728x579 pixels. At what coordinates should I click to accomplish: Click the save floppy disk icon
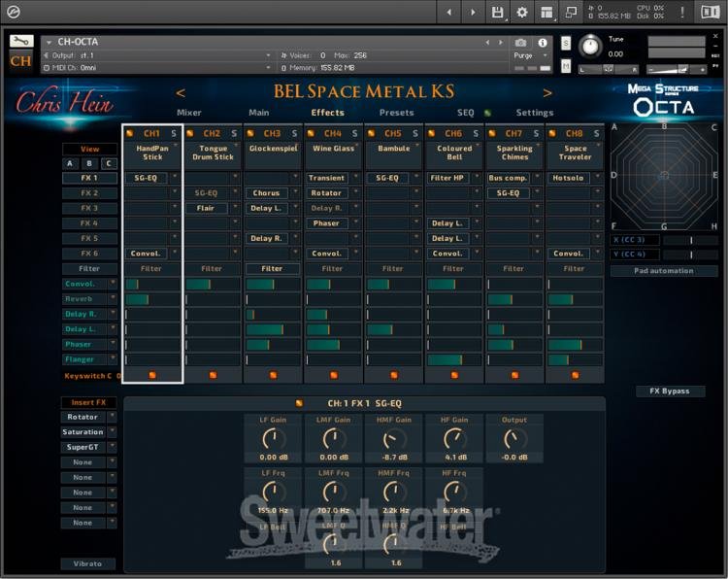click(x=497, y=12)
